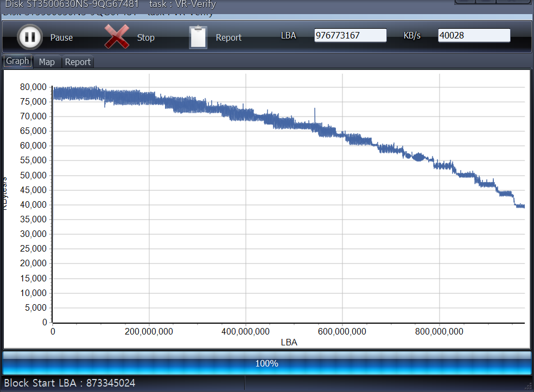Click the 800,000,000 label on the LBA axis
Image resolution: width=534 pixels, height=392 pixels.
point(439,331)
